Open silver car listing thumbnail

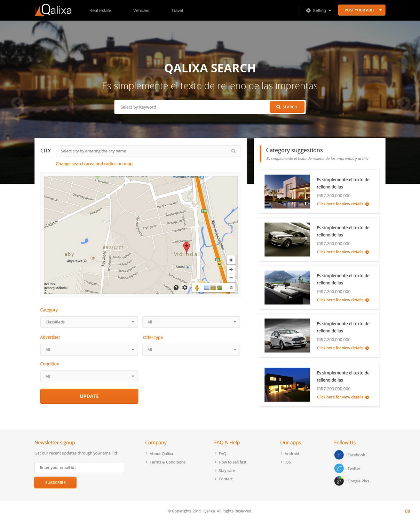[287, 239]
